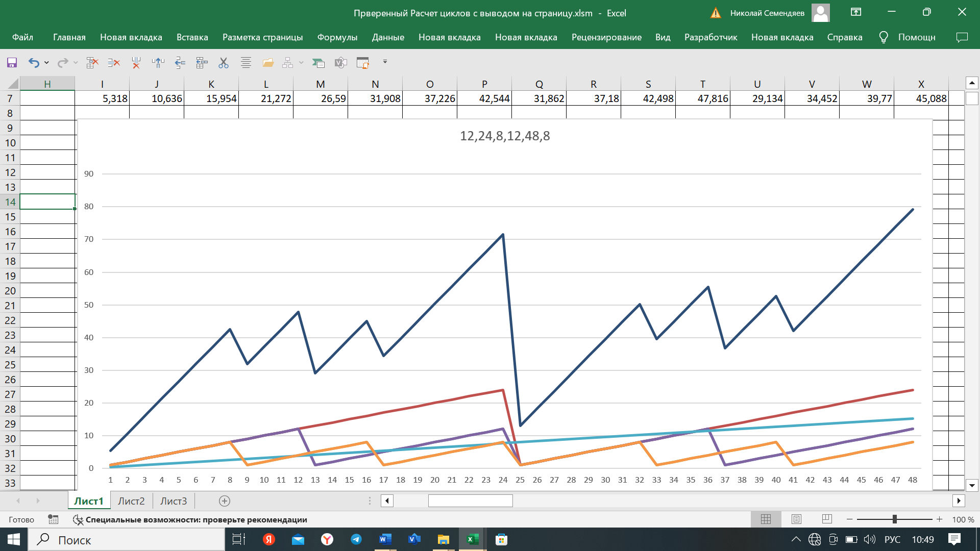The height and width of the screenshot is (551, 980).
Task: Switch to the Разметка страницы tab
Action: tap(262, 37)
